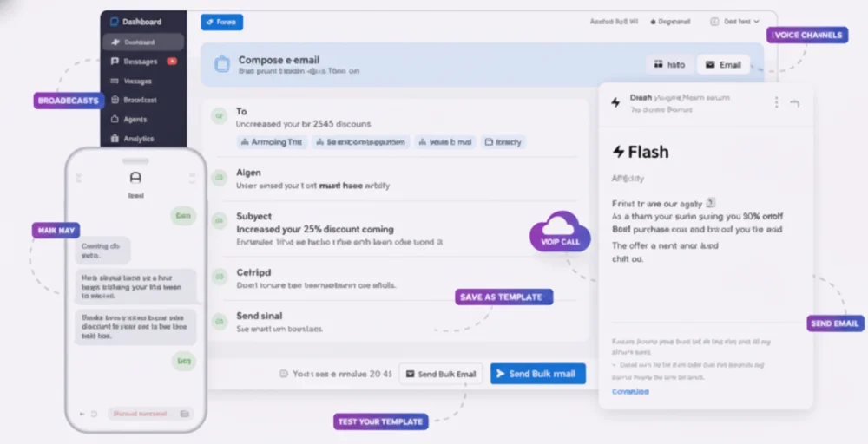Select the highlighted first sidebar menu item

click(x=143, y=42)
